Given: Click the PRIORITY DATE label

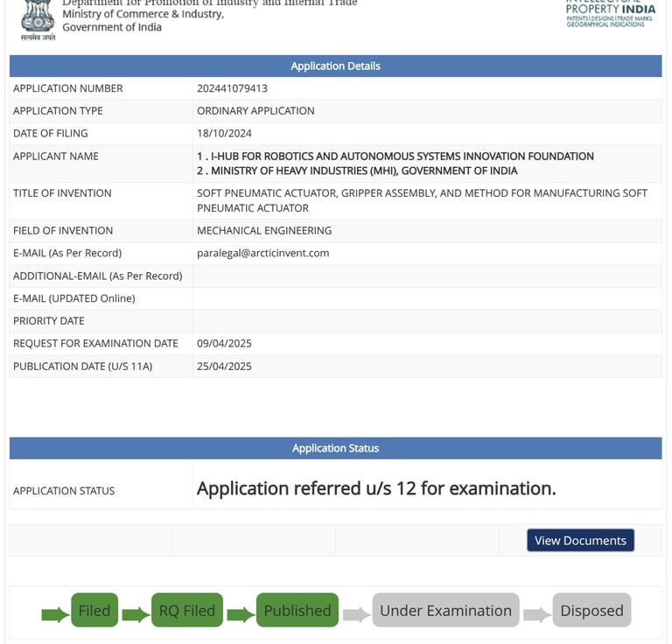Looking at the screenshot, I should [48, 321].
